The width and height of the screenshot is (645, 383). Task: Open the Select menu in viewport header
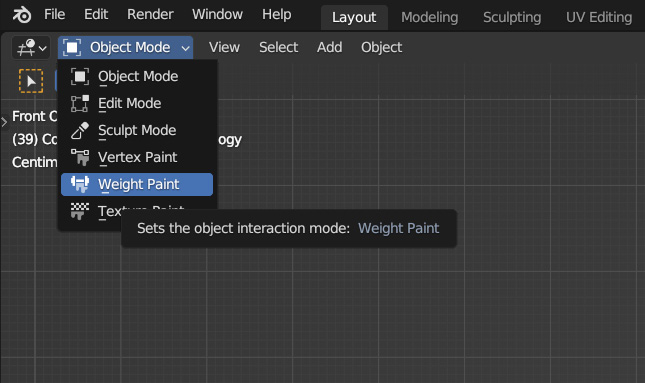point(278,47)
